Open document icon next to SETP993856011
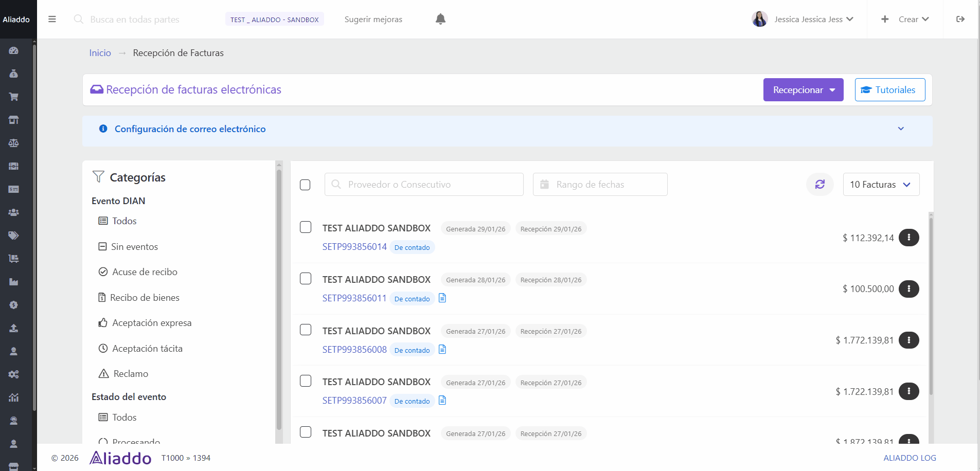 pos(442,298)
